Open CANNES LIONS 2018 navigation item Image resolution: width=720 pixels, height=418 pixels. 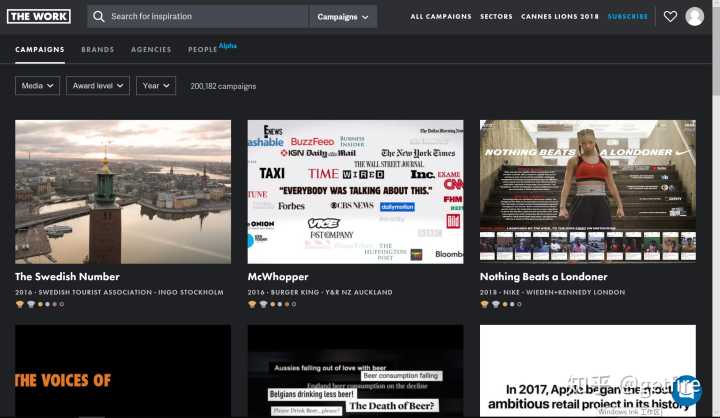[x=560, y=17]
